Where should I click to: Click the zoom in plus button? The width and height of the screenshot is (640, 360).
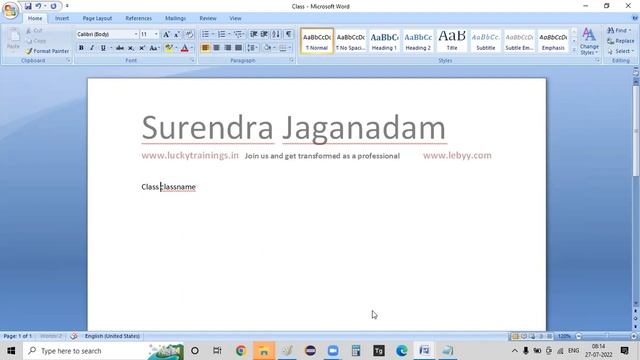[633, 336]
